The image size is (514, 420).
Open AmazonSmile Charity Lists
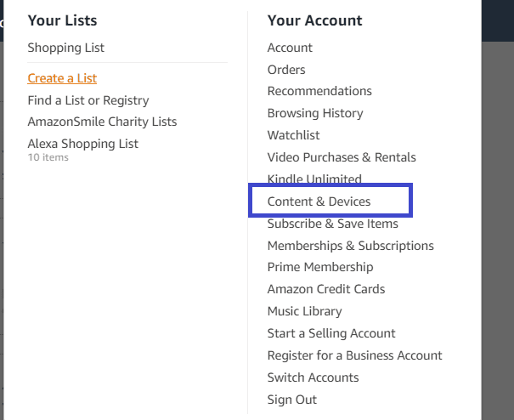tap(102, 122)
